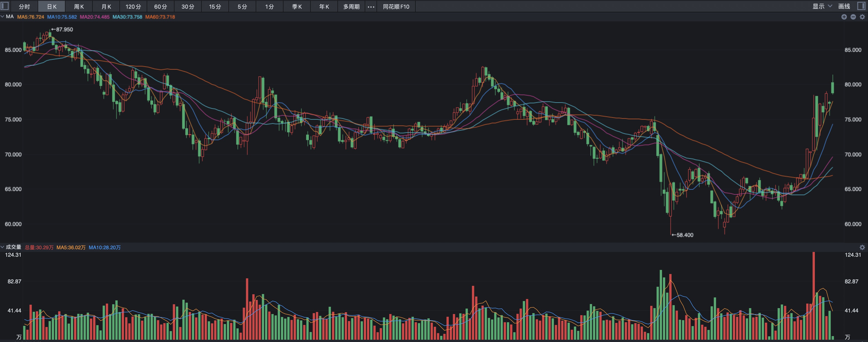
Task: Click the orange MA5:76.724 label
Action: point(30,17)
